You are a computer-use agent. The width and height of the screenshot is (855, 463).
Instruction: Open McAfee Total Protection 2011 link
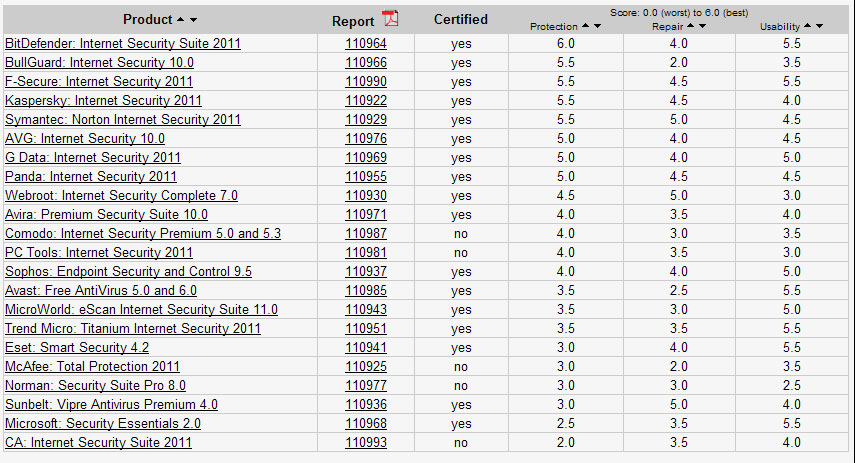[92, 367]
